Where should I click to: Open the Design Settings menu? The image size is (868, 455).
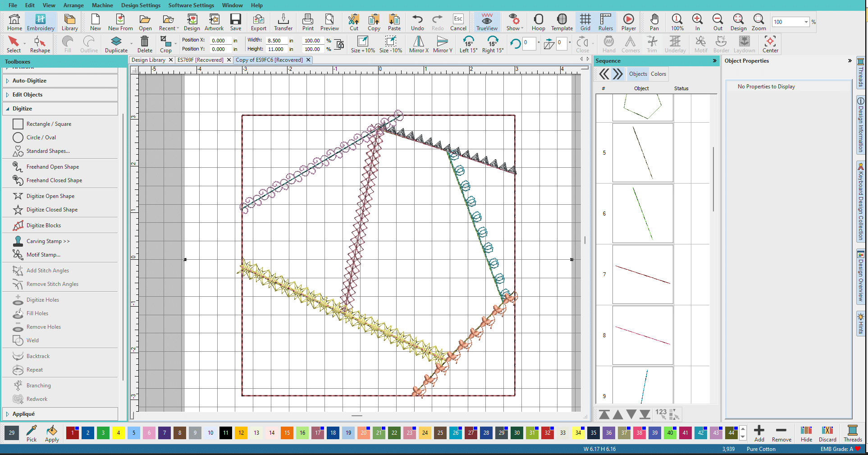141,5
